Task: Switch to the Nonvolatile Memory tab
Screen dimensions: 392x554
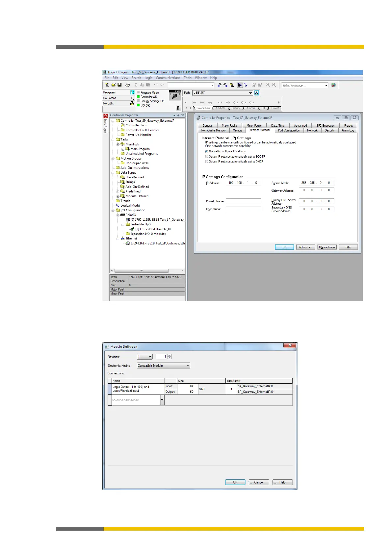Action: [x=213, y=130]
